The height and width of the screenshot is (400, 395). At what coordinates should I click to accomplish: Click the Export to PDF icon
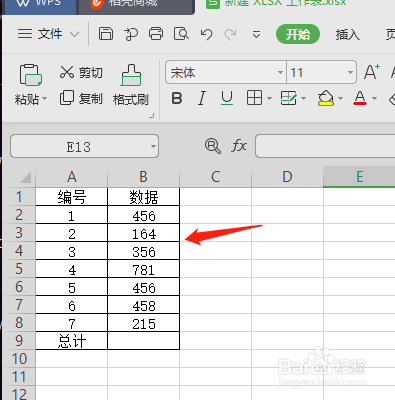131,34
